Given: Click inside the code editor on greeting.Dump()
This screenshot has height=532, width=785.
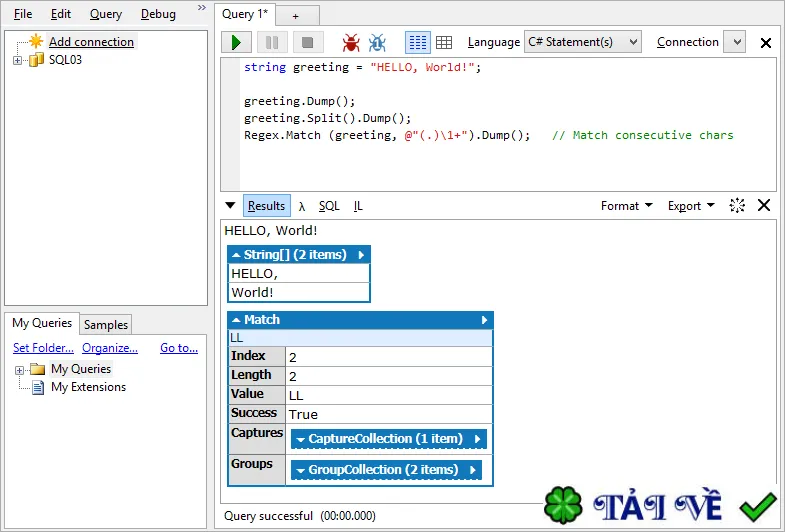Looking at the screenshot, I should (x=299, y=101).
